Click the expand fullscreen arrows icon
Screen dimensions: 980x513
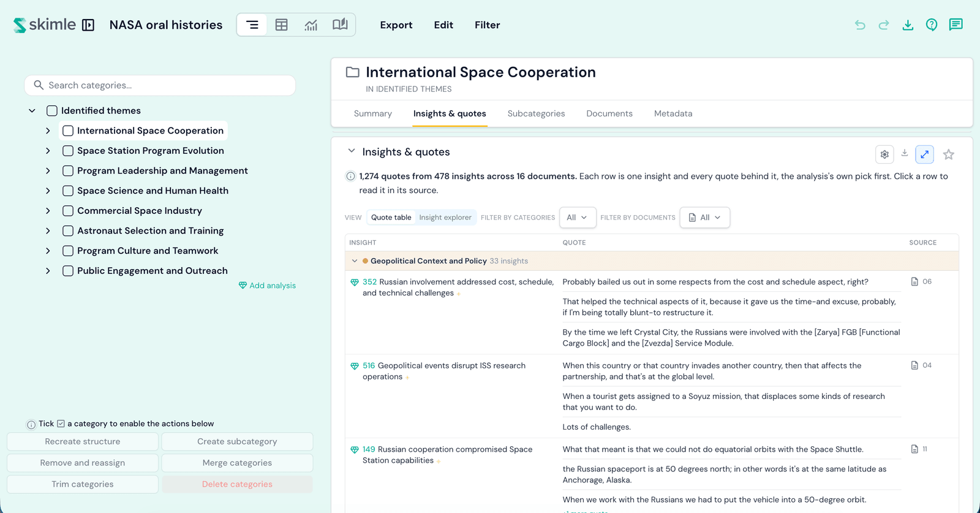click(x=925, y=154)
